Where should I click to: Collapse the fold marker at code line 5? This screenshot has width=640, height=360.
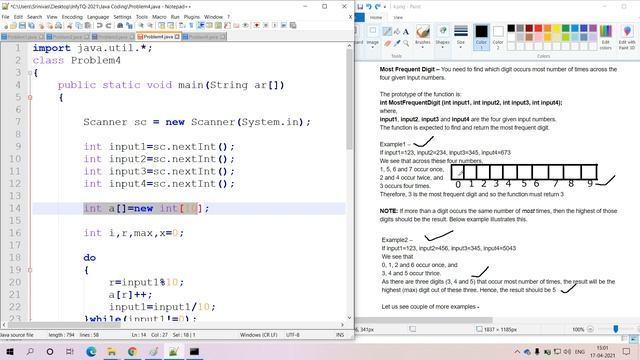[30, 98]
